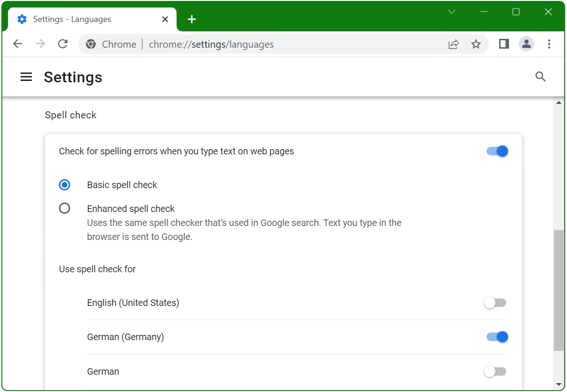Screen dimensions: 567x392
Task: Open the Settings hamburger menu
Action: pyautogui.click(x=26, y=77)
